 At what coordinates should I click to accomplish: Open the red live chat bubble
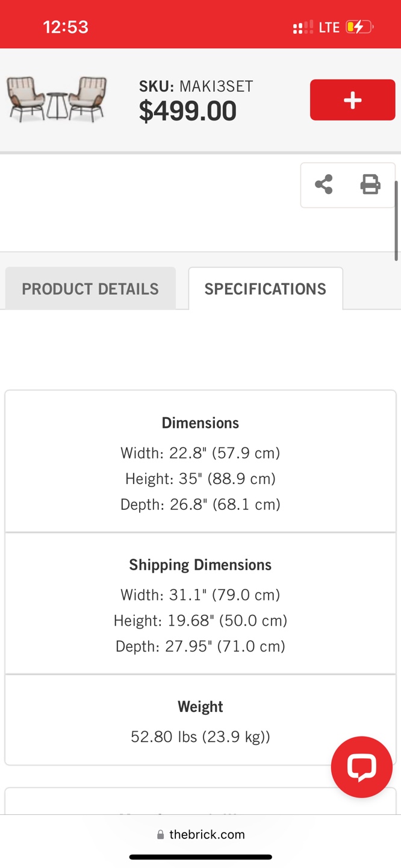362,767
